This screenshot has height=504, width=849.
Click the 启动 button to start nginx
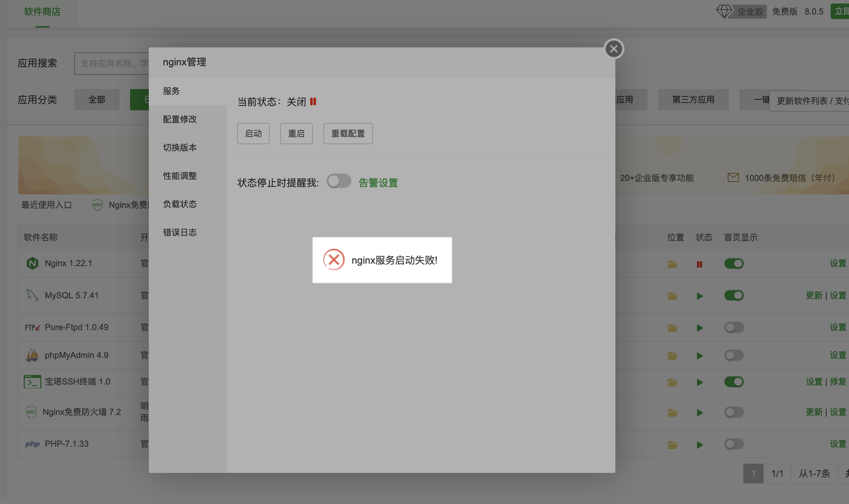pyautogui.click(x=253, y=134)
